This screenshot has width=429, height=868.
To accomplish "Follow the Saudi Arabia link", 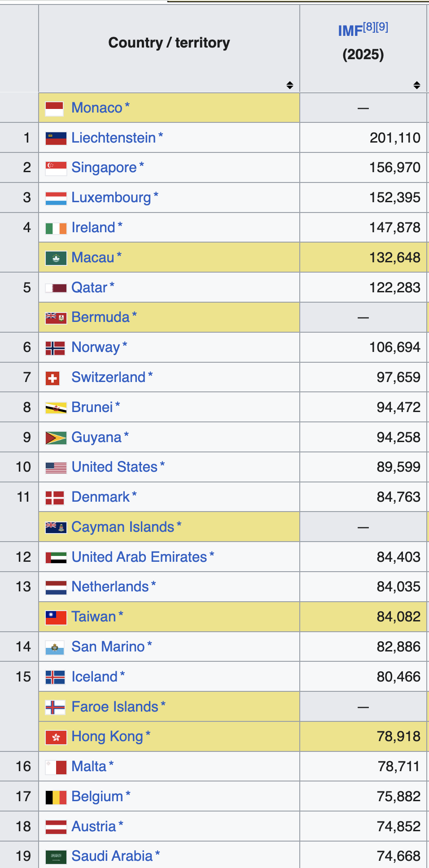I will 112,856.
